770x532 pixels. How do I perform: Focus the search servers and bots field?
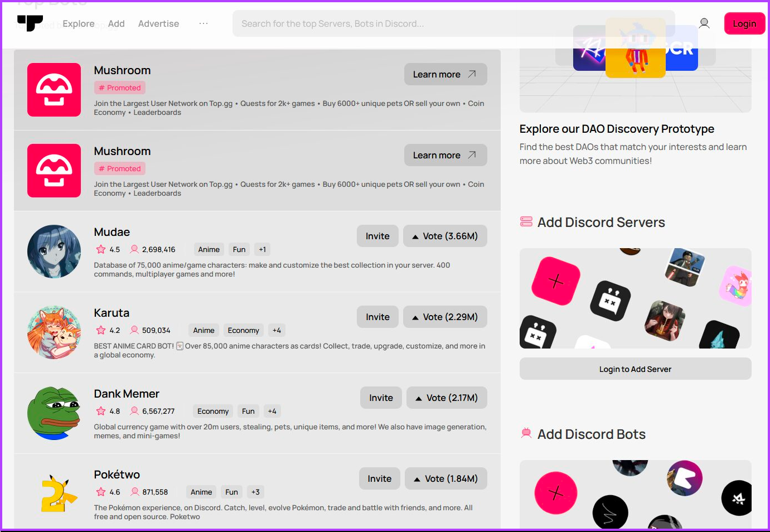[453, 23]
